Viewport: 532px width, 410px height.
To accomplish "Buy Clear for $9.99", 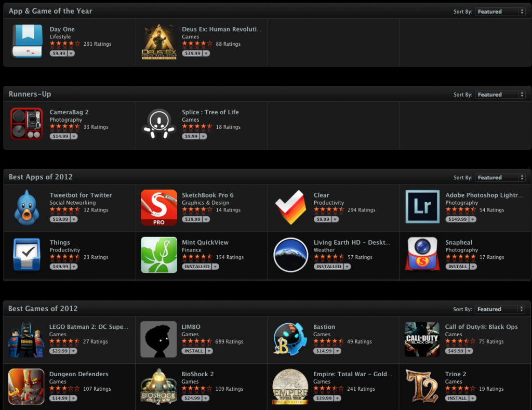I will [x=323, y=219].
